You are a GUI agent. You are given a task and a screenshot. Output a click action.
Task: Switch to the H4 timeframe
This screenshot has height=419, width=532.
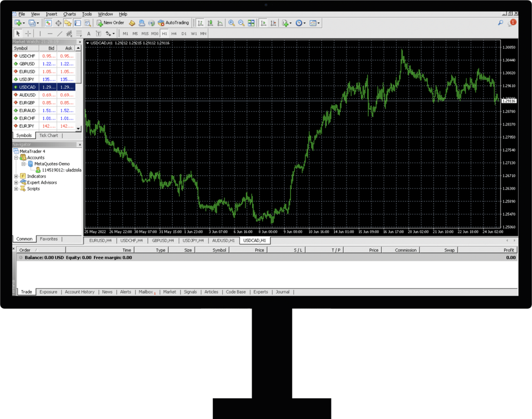[x=173, y=33]
